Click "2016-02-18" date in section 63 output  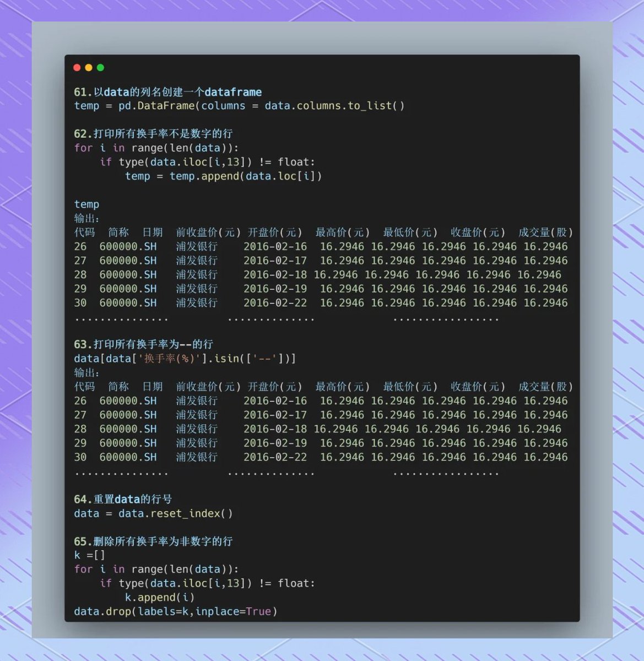pyautogui.click(x=275, y=429)
